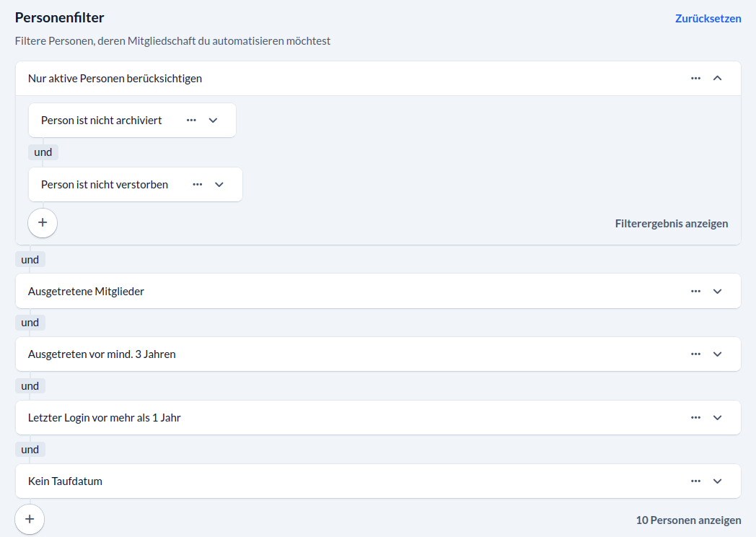Open three-dot menu for 'Person ist nicht archiviert'
Viewport: 756px width, 537px height.
pos(191,120)
